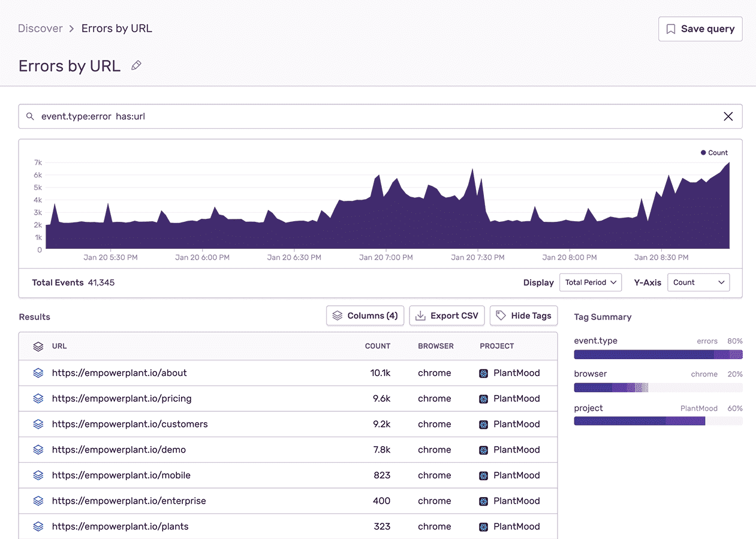Open the Y-Axis Count dropdown

click(x=698, y=282)
